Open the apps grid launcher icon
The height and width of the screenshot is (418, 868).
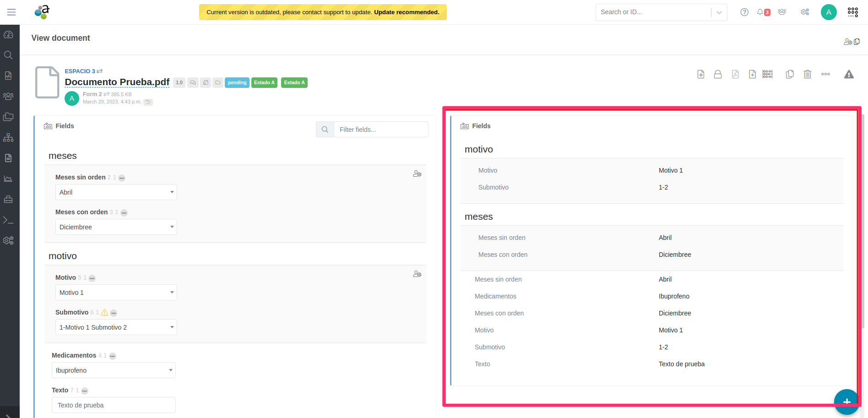tap(852, 12)
